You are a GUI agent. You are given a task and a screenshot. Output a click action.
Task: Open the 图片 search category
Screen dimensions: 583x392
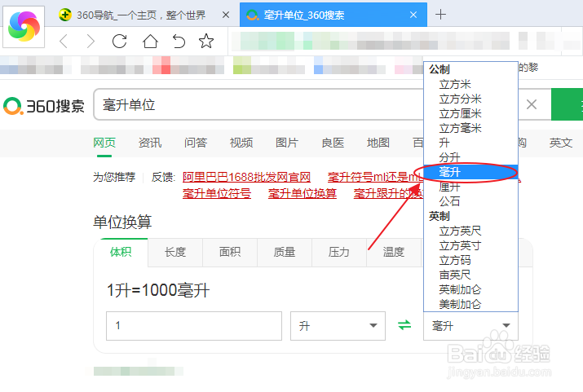[287, 143]
